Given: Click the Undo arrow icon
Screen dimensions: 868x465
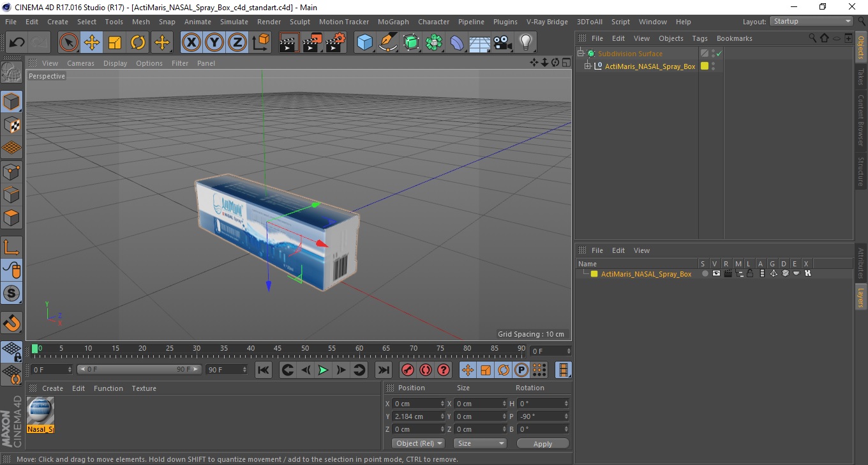Looking at the screenshot, I should click(x=17, y=43).
